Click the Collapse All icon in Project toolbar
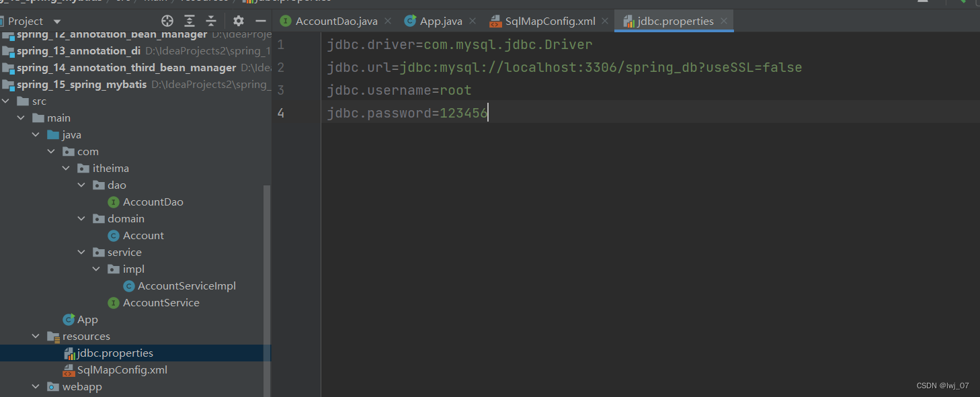The width and height of the screenshot is (980, 397). point(211,21)
